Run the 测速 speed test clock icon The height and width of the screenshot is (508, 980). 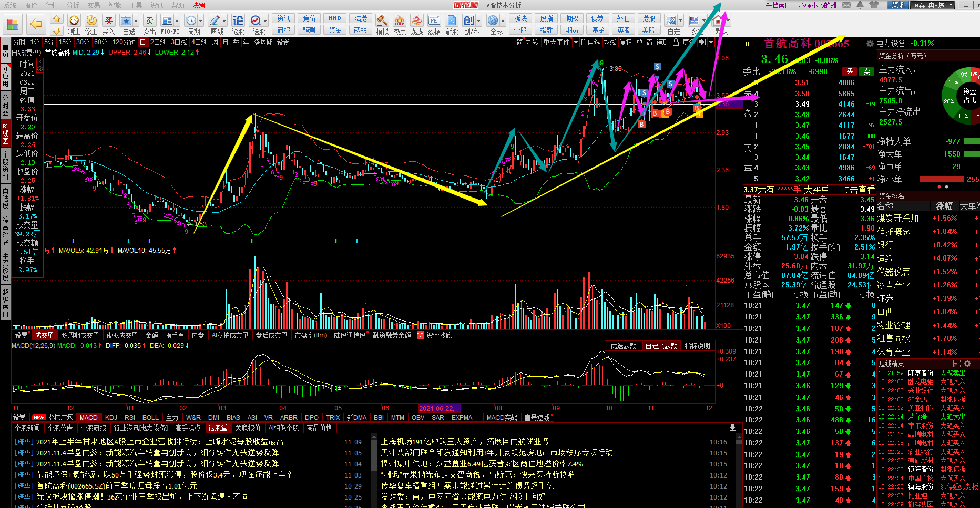pos(74,21)
